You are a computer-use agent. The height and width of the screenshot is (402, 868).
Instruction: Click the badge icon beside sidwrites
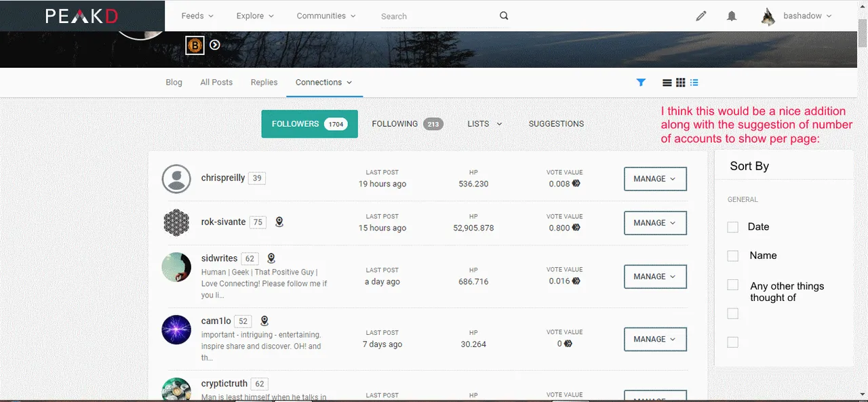271,258
